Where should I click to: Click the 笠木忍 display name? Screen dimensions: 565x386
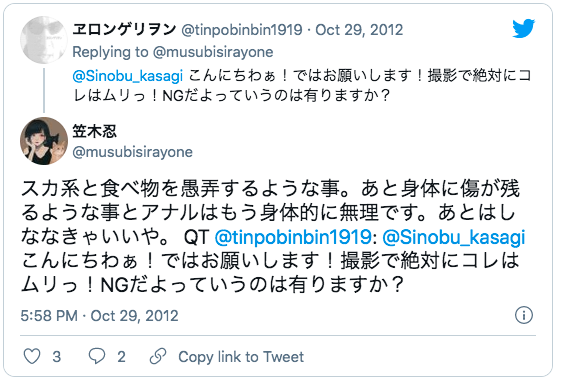tap(95, 131)
